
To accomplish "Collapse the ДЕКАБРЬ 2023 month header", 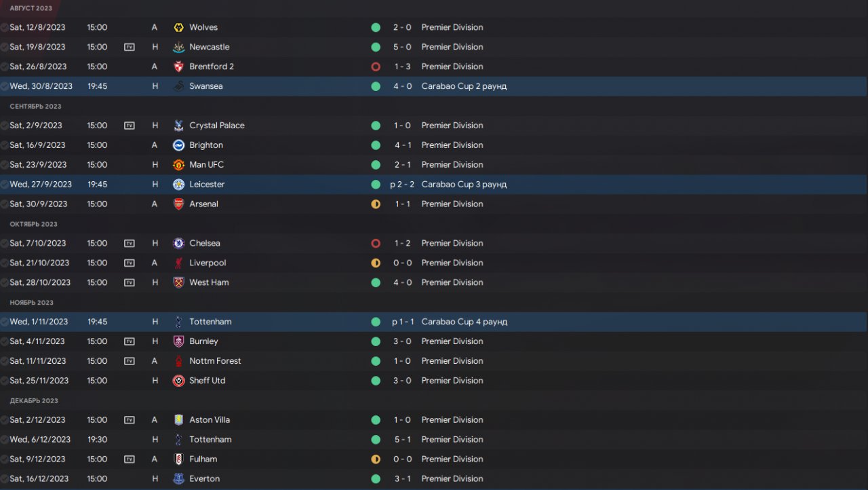I will click(x=34, y=400).
